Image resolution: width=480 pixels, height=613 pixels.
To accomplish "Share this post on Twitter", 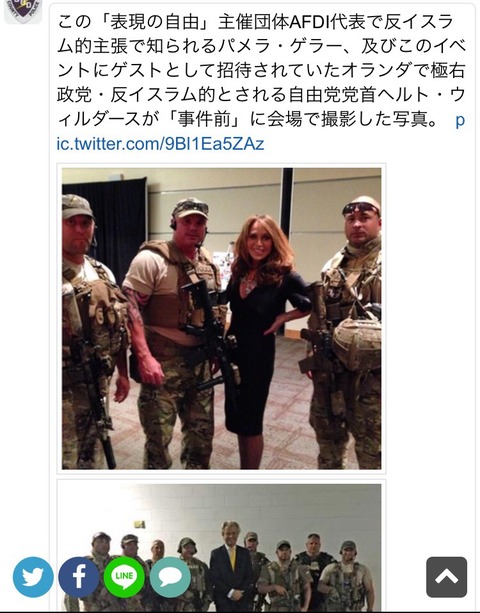I will click(33, 577).
